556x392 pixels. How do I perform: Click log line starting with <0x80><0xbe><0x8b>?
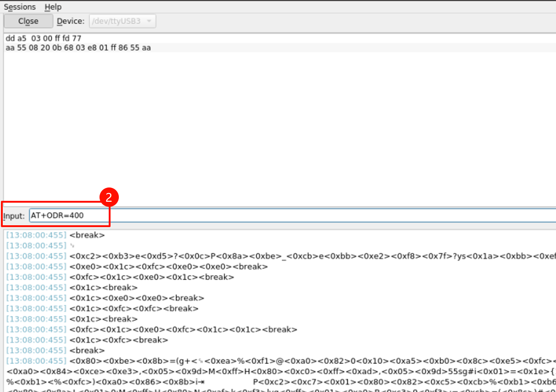(x=276, y=361)
